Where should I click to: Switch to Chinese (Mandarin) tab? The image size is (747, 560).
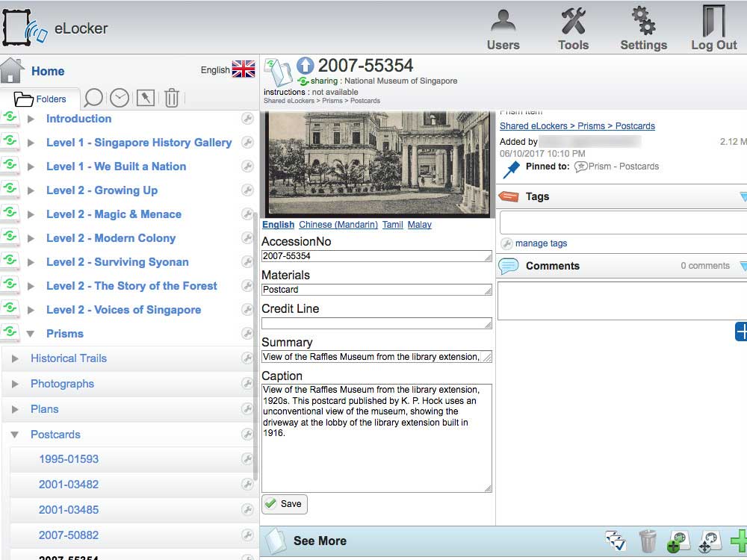click(x=338, y=225)
